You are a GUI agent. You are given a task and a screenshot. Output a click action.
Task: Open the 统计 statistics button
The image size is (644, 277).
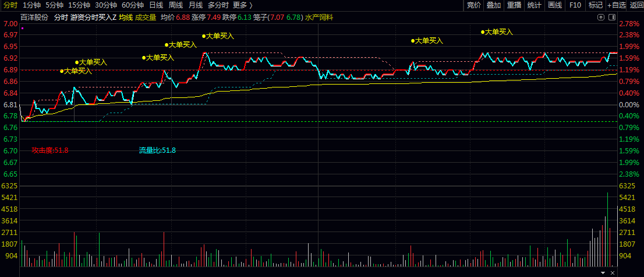(535, 5)
